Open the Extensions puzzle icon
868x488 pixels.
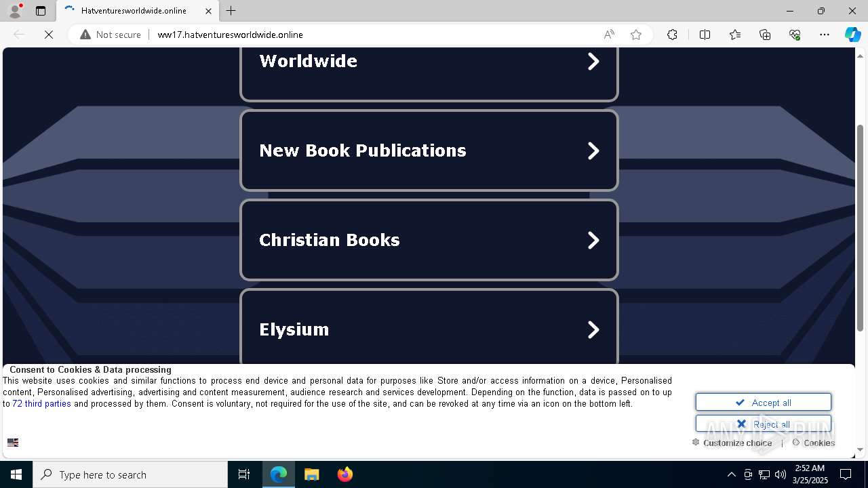click(x=672, y=35)
